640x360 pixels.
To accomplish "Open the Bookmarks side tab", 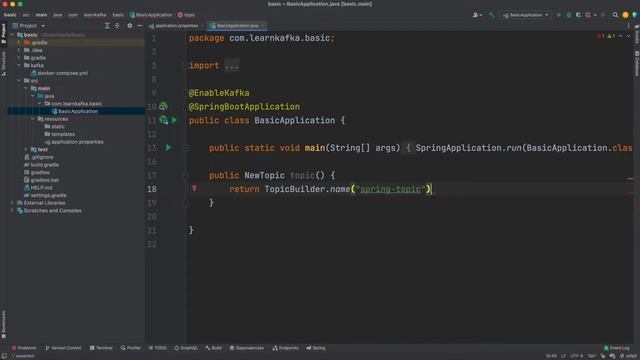I will (4, 325).
